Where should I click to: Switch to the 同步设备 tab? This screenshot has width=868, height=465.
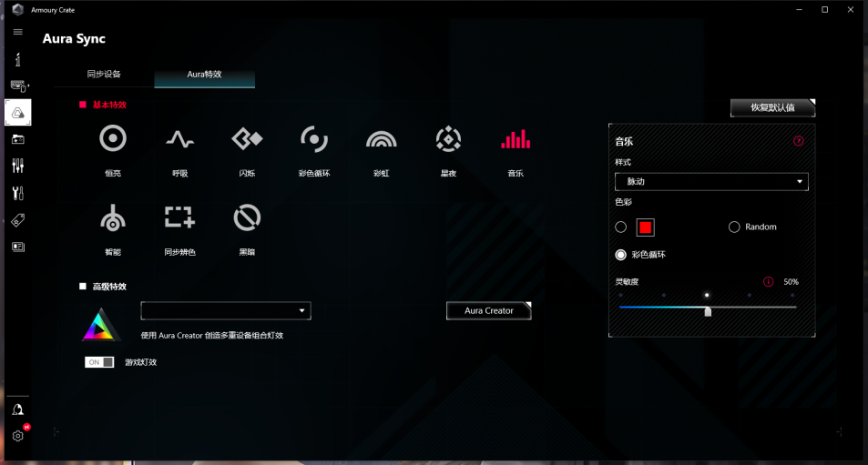tap(104, 74)
